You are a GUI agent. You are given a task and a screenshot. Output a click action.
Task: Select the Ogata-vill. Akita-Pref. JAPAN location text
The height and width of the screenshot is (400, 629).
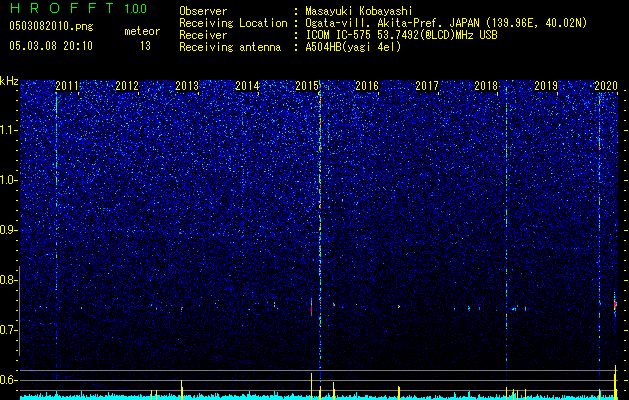point(446,23)
